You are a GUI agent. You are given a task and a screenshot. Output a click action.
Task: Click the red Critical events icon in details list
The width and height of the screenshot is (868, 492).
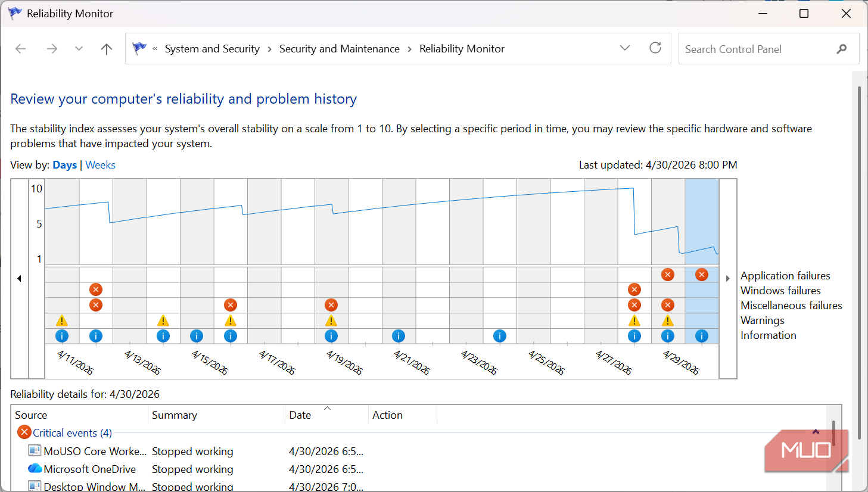(24, 432)
